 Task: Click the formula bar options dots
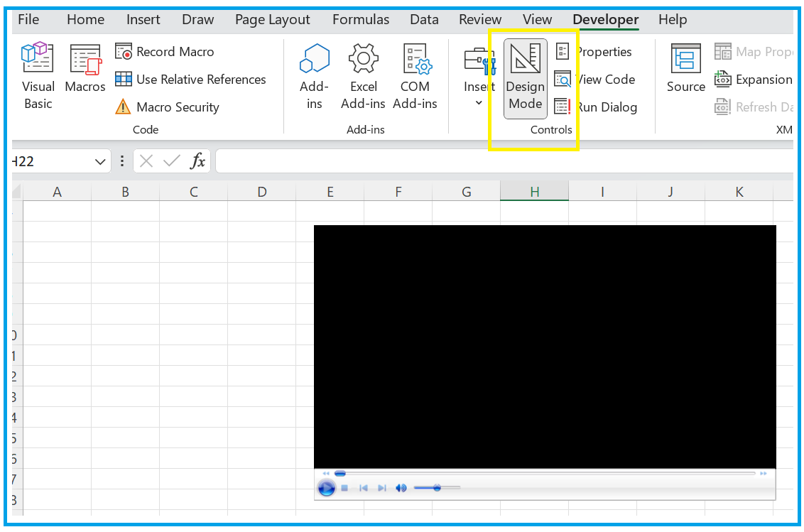tap(122, 162)
